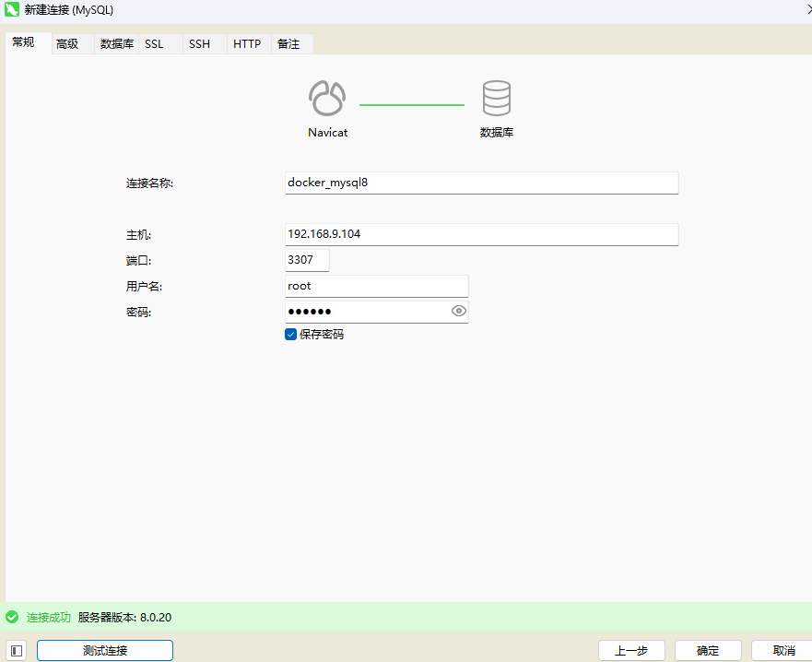Click the Navicat caption under the logo
The image size is (812, 662).
tap(327, 133)
